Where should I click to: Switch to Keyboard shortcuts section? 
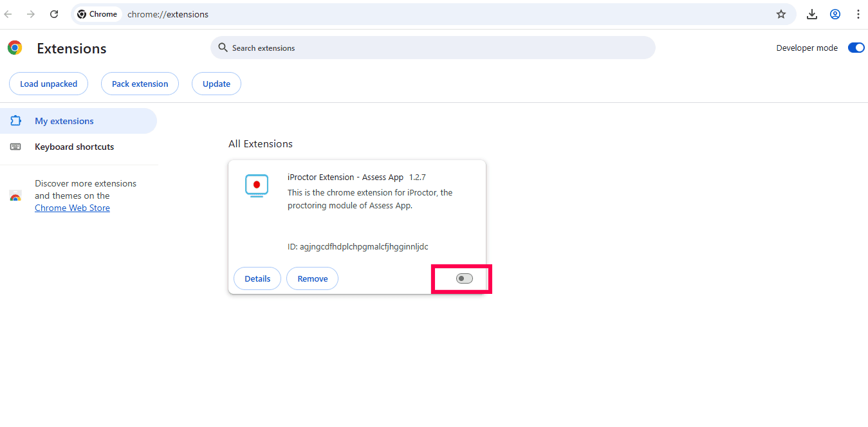tap(74, 147)
